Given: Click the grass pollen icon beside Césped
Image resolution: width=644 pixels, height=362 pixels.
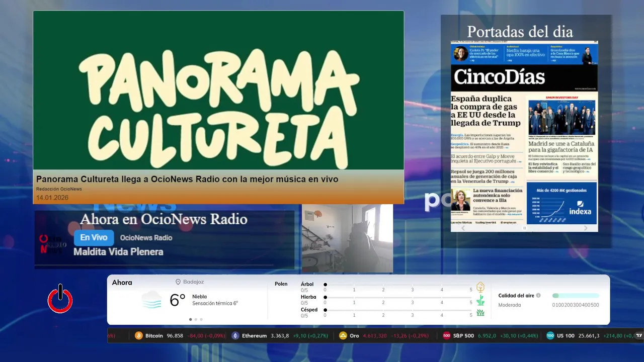Looking at the screenshot, I should click(x=480, y=313).
